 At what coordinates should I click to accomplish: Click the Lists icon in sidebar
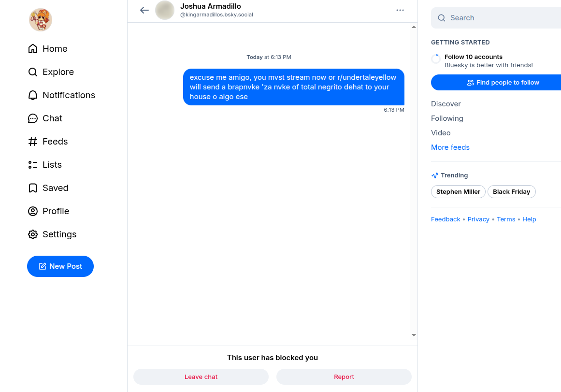[x=33, y=165]
